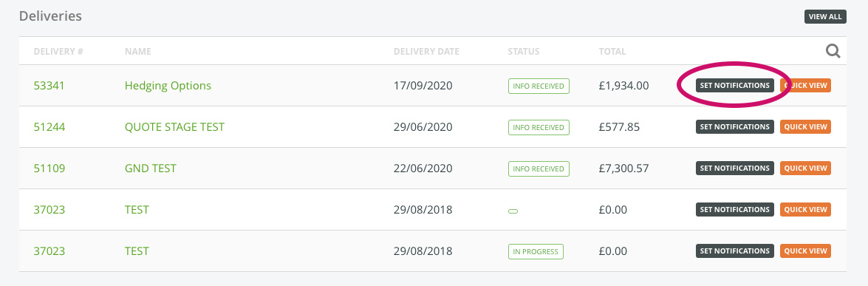This screenshot has height=286, width=868.
Task: Click Info Received badge for Hedging Options
Action: coord(539,86)
